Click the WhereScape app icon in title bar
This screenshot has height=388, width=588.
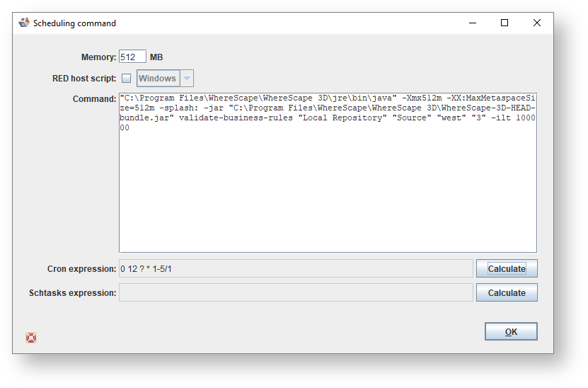[x=24, y=23]
